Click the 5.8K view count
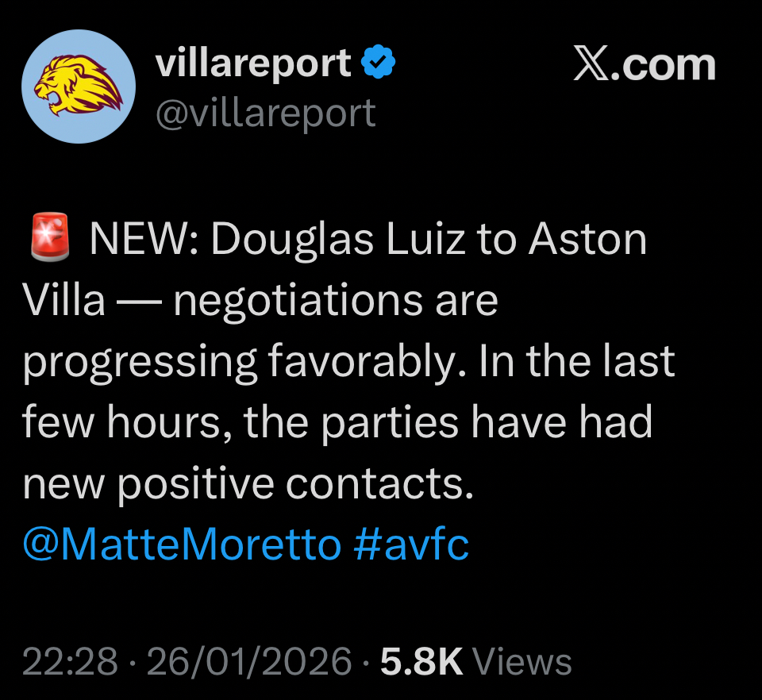762x700 pixels. (x=421, y=662)
